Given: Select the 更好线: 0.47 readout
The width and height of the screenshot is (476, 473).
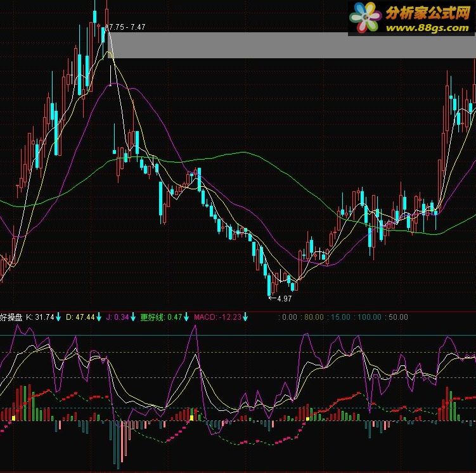Looking at the screenshot, I should click(161, 317).
